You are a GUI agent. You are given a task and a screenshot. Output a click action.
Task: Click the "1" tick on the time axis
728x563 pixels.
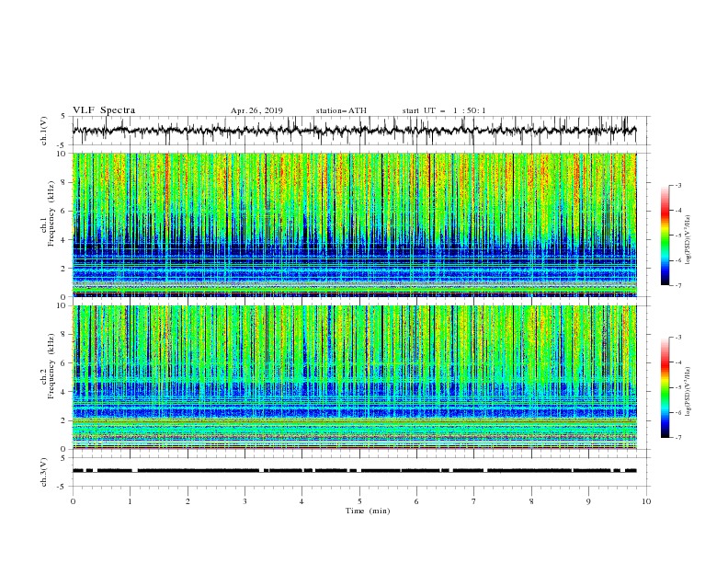pyautogui.click(x=130, y=501)
